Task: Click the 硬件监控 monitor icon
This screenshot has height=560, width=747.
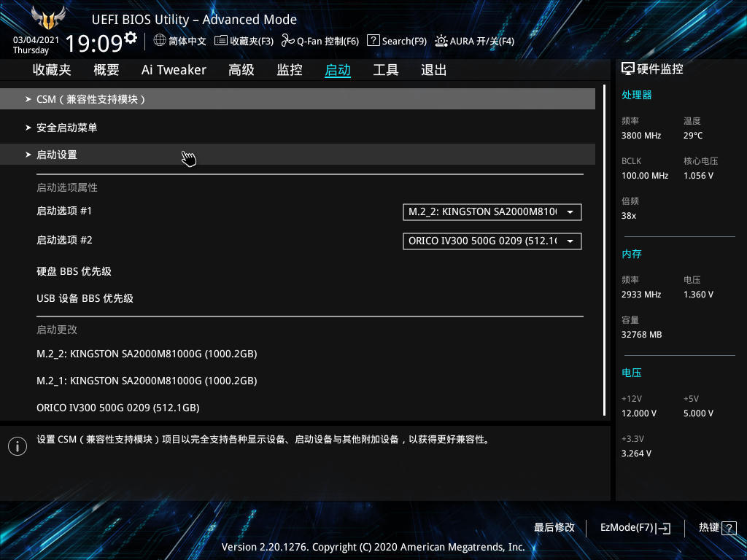Action: coord(626,68)
